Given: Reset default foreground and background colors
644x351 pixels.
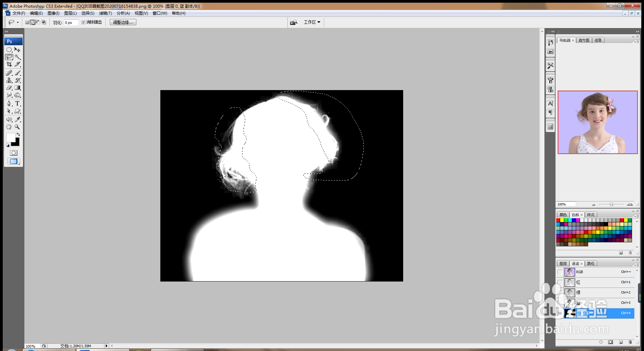Looking at the screenshot, I should point(8,145).
